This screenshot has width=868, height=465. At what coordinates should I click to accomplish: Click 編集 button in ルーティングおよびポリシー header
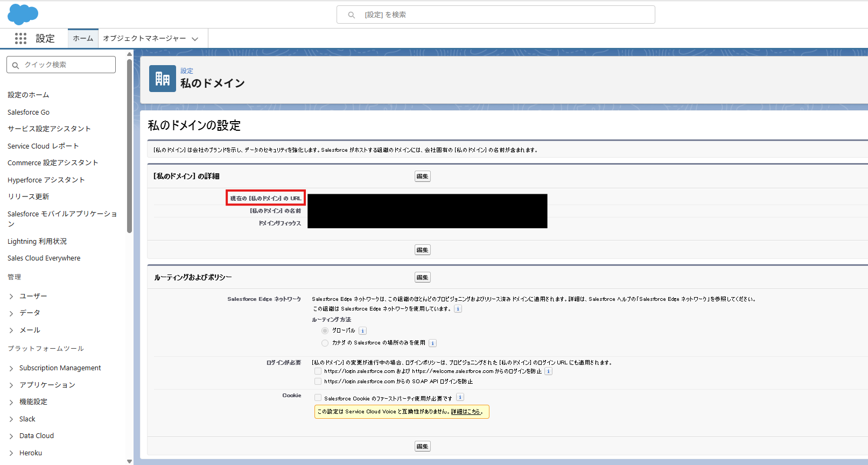pos(423,278)
